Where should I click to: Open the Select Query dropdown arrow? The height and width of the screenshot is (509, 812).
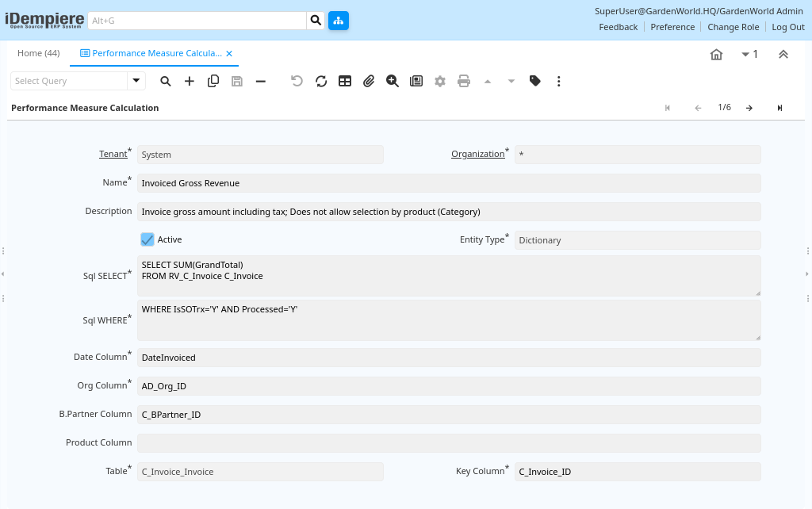tap(136, 81)
